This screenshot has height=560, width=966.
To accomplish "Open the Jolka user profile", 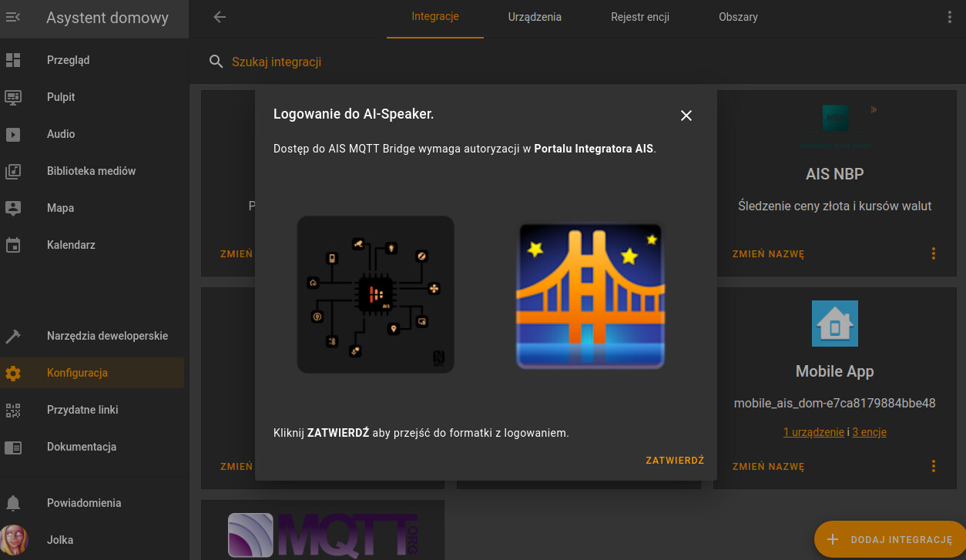I will (x=92, y=540).
